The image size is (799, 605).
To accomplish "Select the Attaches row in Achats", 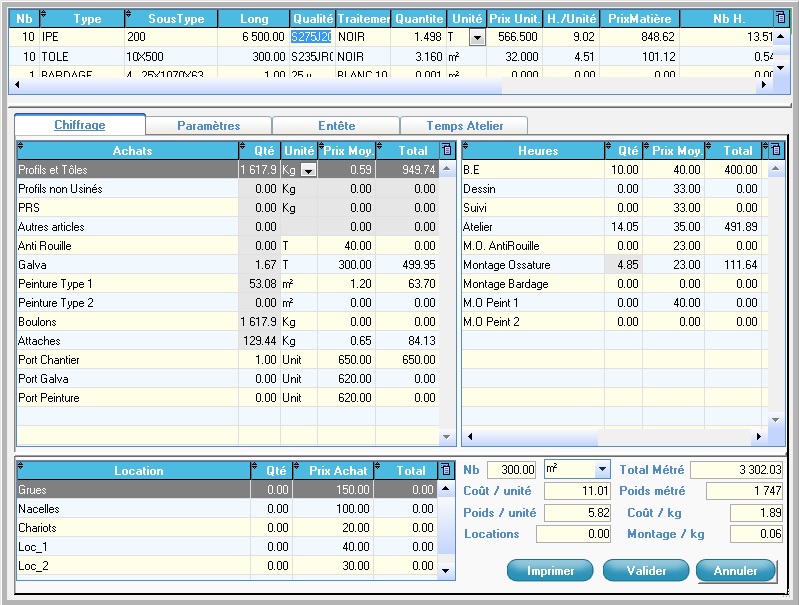I will [x=228, y=340].
